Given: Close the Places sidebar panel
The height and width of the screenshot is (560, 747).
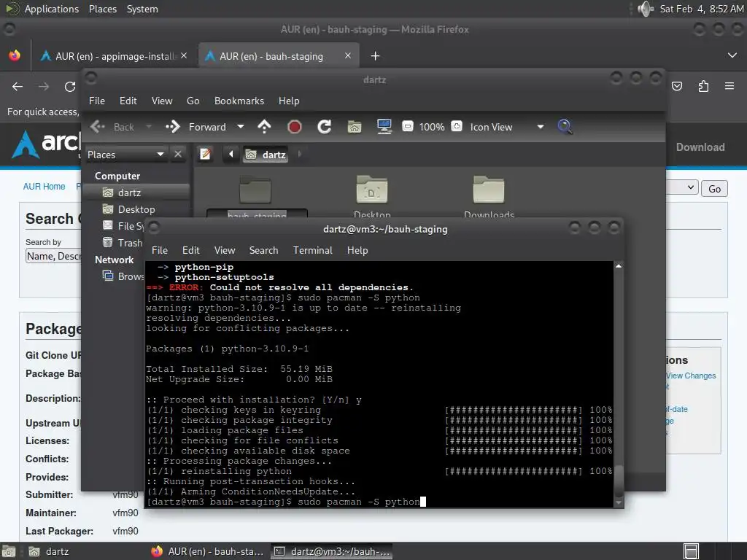Looking at the screenshot, I should (178, 155).
